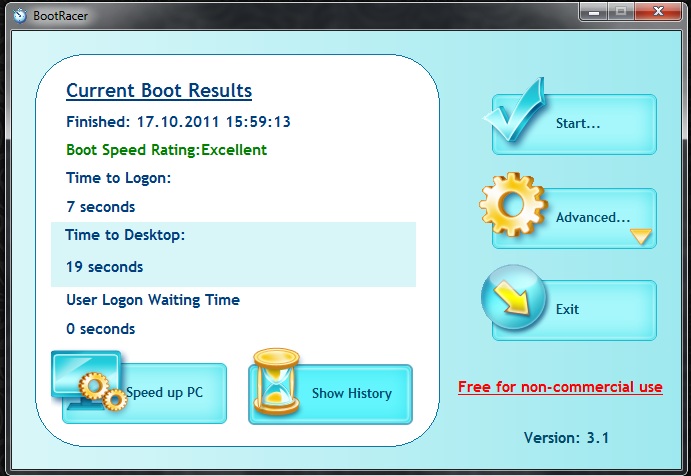The width and height of the screenshot is (691, 476).
Task: Select the Time to Desktop: label
Action: [125, 235]
